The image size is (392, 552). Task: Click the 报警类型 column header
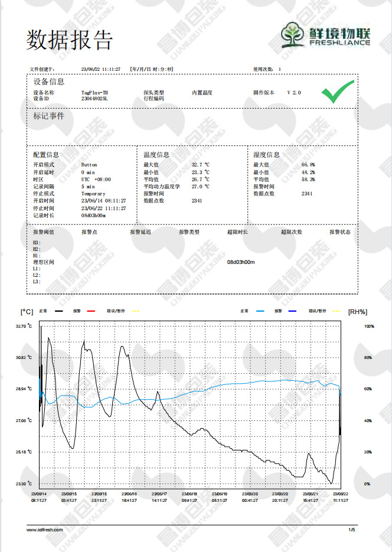(x=189, y=232)
